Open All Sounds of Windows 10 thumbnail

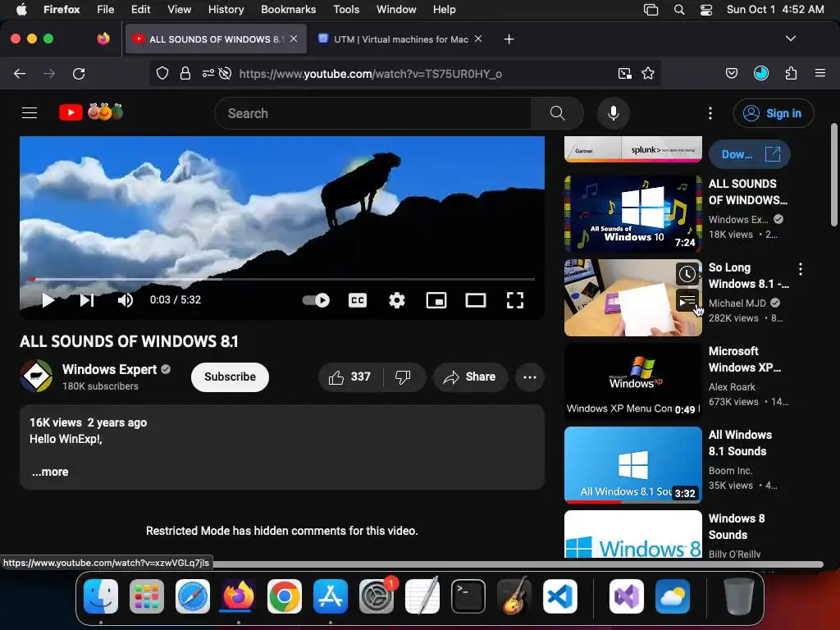(633, 214)
